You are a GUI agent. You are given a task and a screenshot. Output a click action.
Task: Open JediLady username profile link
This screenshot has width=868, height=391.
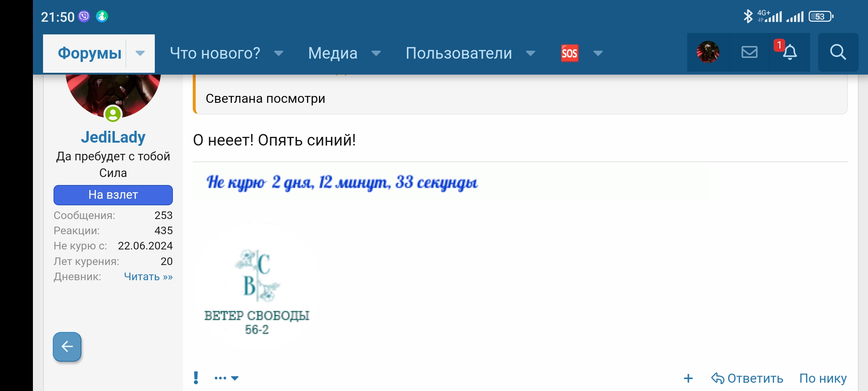pos(113,137)
